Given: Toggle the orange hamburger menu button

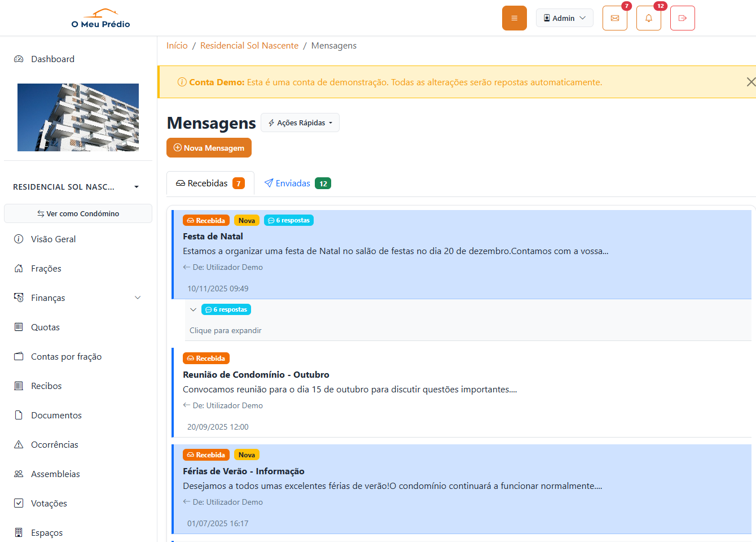Looking at the screenshot, I should (514, 18).
